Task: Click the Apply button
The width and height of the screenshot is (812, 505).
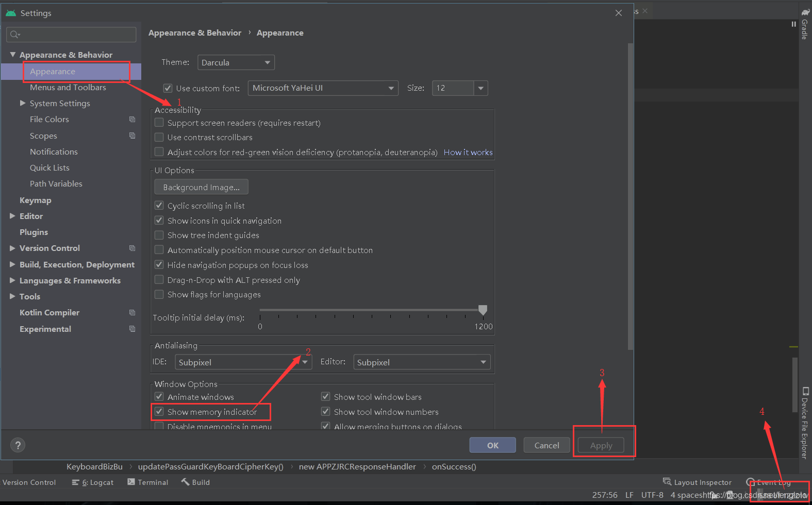Action: (601, 445)
